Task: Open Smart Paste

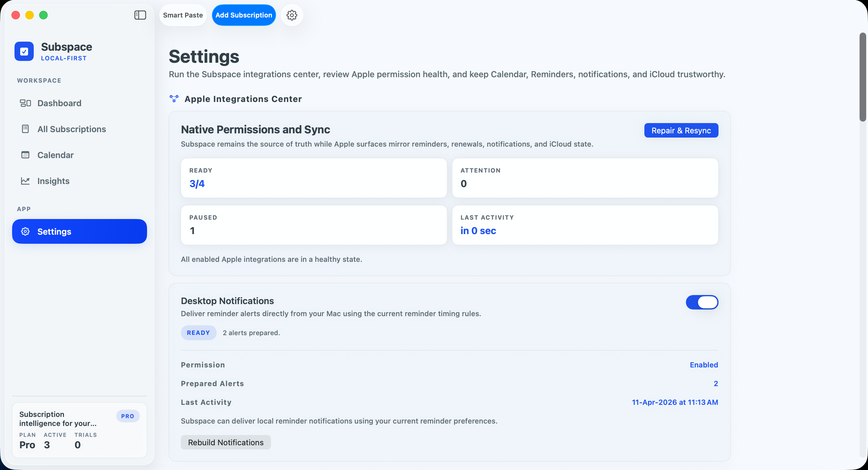Action: click(x=183, y=15)
